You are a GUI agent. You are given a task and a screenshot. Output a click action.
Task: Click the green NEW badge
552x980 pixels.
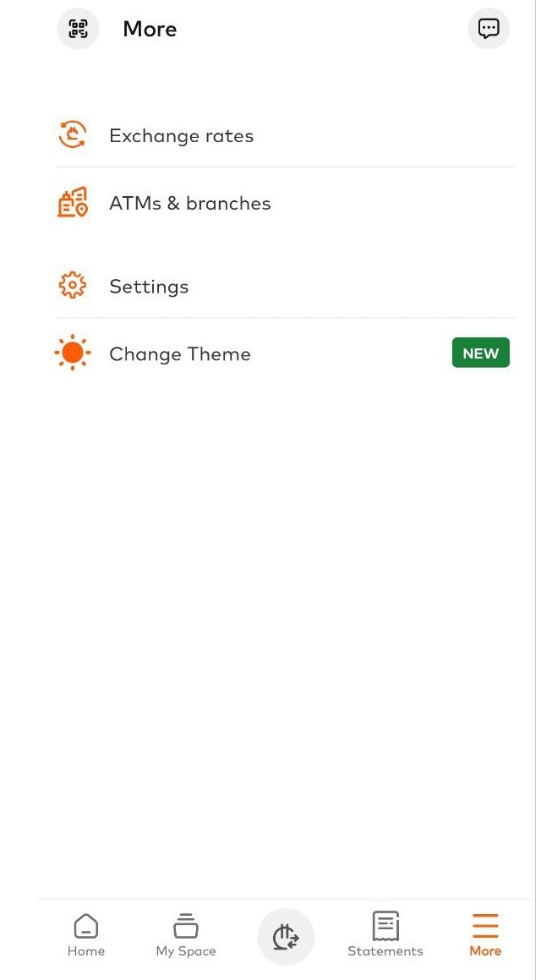(481, 353)
